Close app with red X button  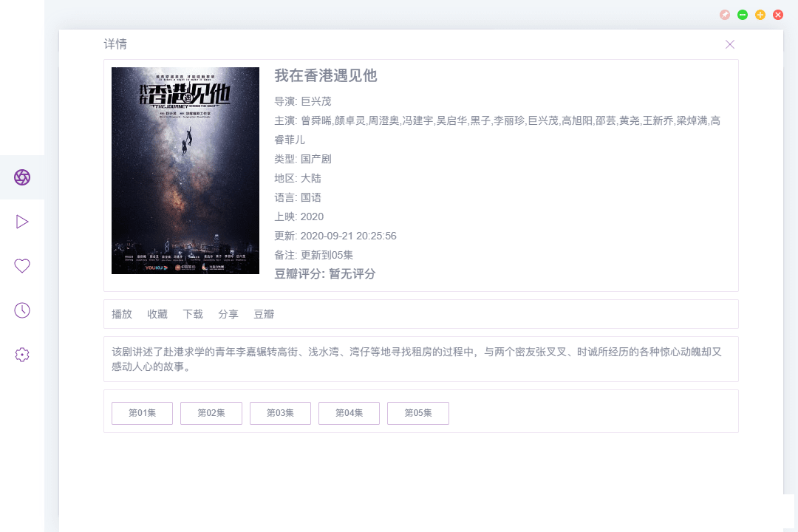tap(778, 15)
